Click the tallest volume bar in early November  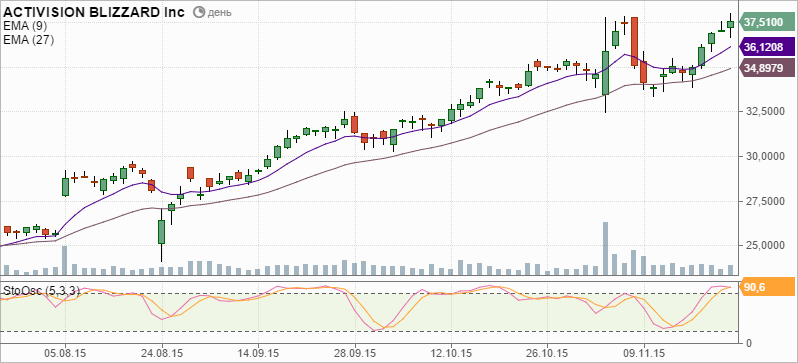coord(605,248)
